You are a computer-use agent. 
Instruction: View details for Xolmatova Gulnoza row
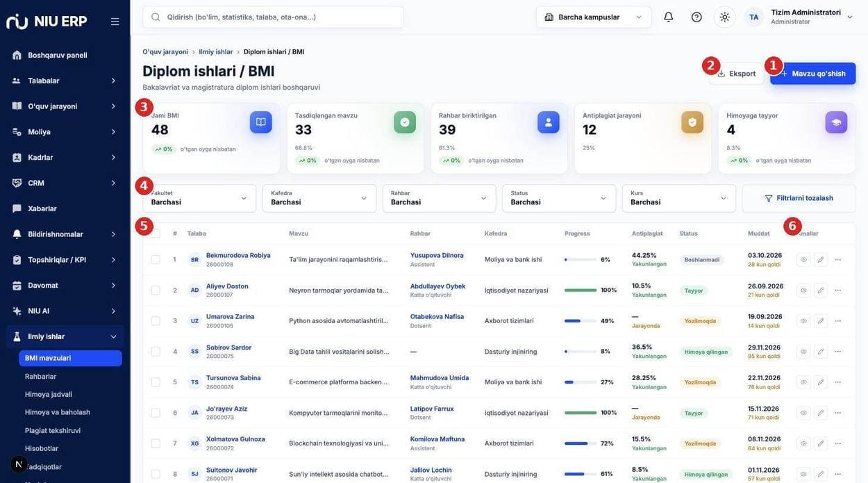tap(804, 443)
